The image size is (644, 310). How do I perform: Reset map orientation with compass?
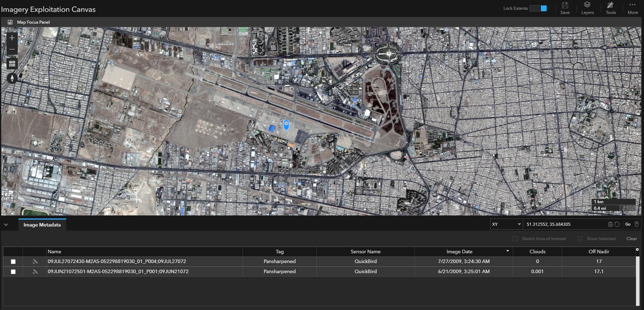(12, 78)
